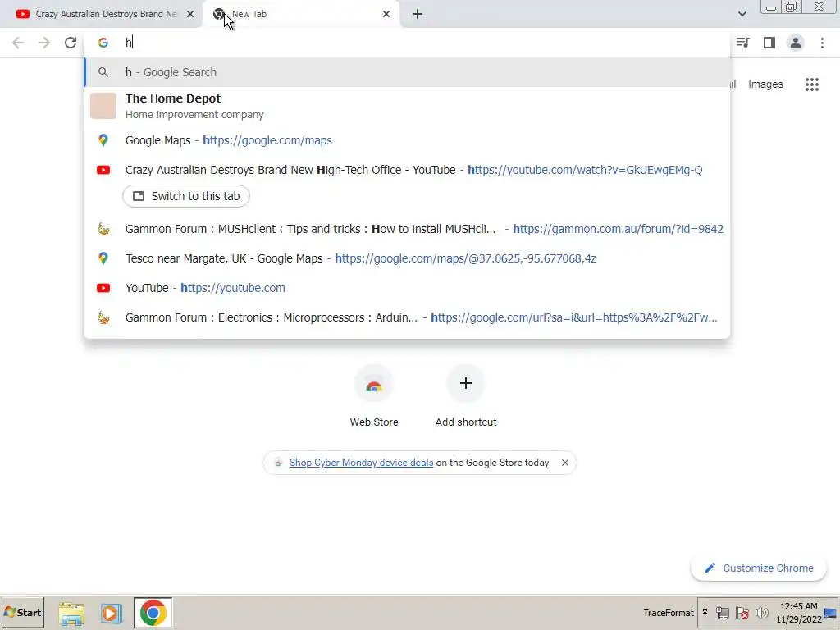The width and height of the screenshot is (840, 630).
Task: Select Gammon Forum Electronics Arduino suggestion
Action: [407, 317]
